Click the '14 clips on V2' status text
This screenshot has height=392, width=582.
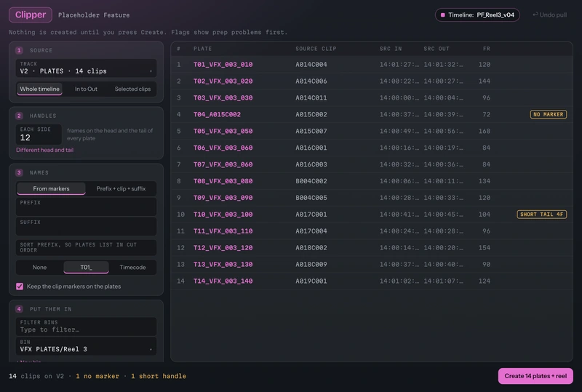(x=36, y=376)
